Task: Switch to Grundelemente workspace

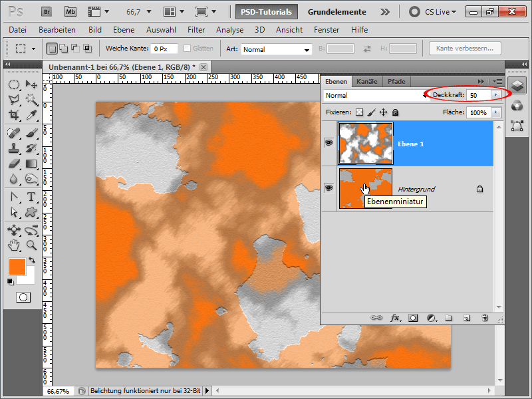Action: click(336, 12)
